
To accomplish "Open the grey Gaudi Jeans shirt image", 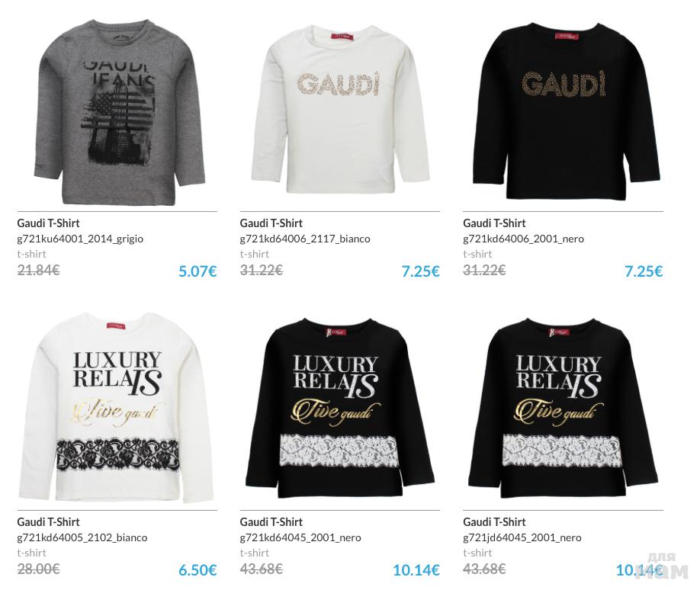I will 119,111.
